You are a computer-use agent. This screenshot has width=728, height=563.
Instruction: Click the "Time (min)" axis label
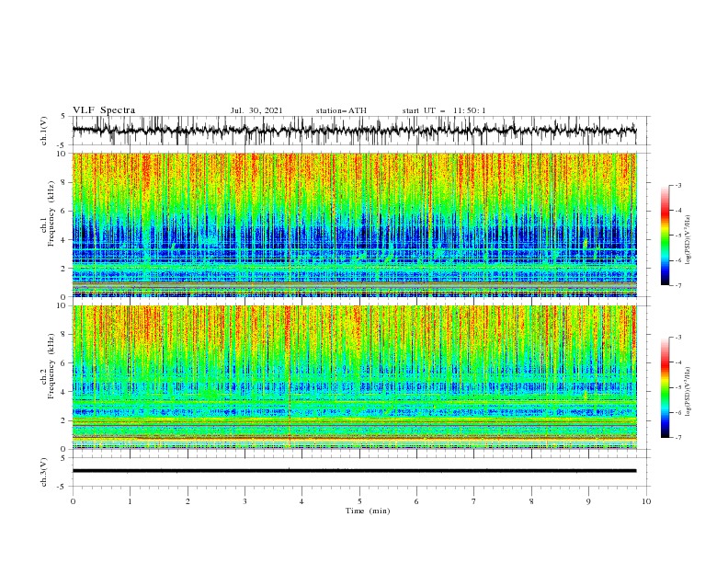(x=368, y=511)
